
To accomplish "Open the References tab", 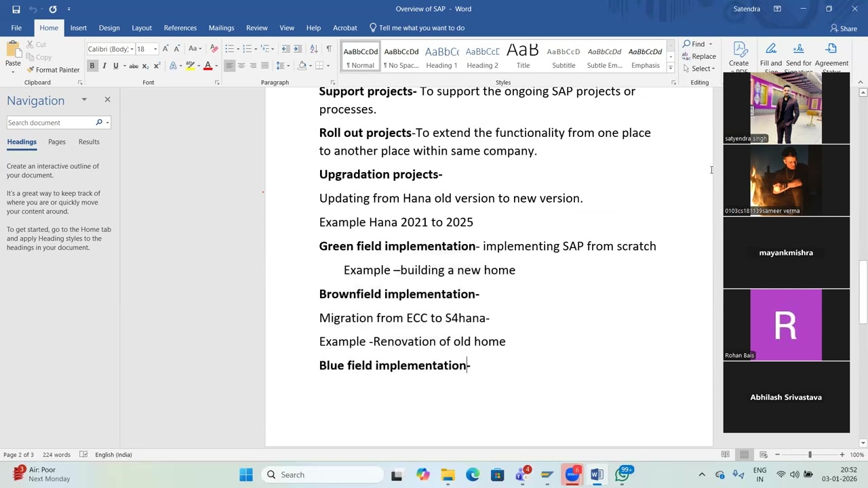I will (x=180, y=28).
